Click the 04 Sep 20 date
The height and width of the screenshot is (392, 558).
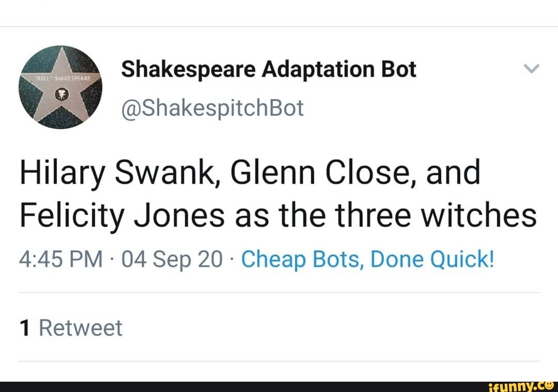pyautogui.click(x=171, y=259)
